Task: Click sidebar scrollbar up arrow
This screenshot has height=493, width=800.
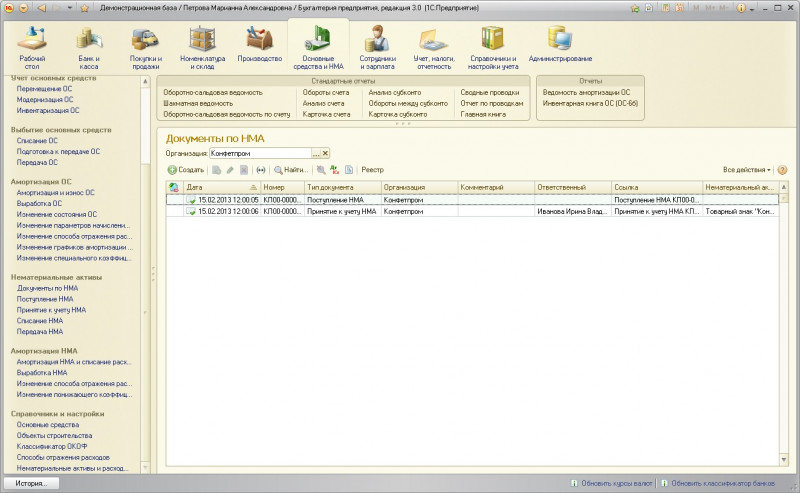Action: (x=145, y=81)
